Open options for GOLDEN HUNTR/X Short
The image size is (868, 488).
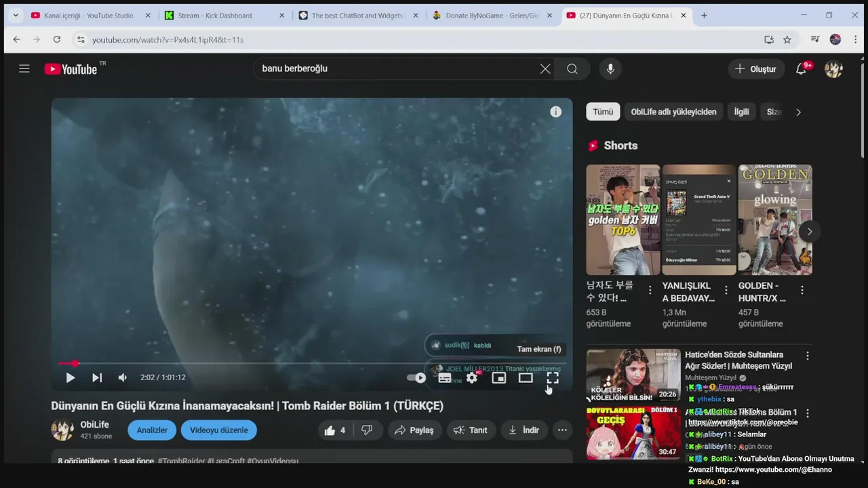click(x=802, y=290)
